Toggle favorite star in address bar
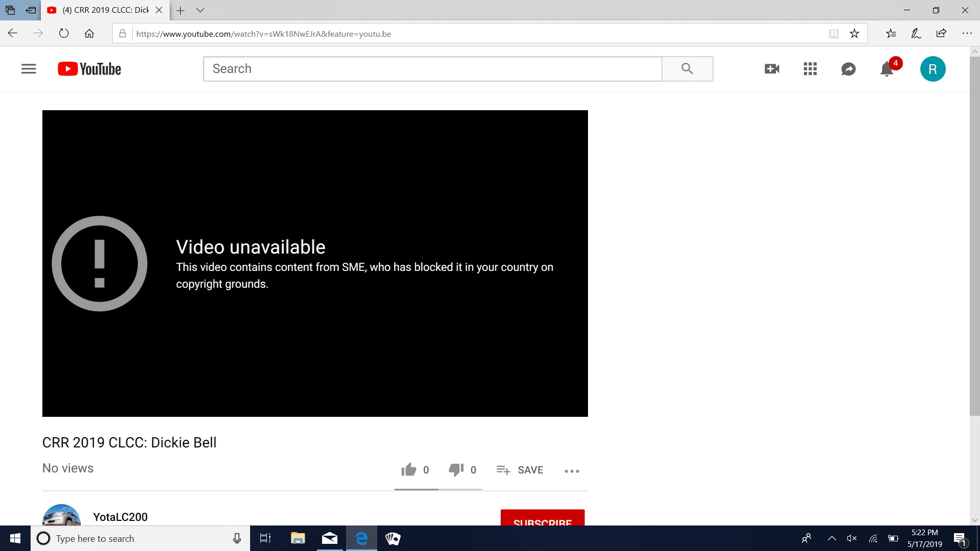The height and width of the screenshot is (551, 980). click(854, 34)
